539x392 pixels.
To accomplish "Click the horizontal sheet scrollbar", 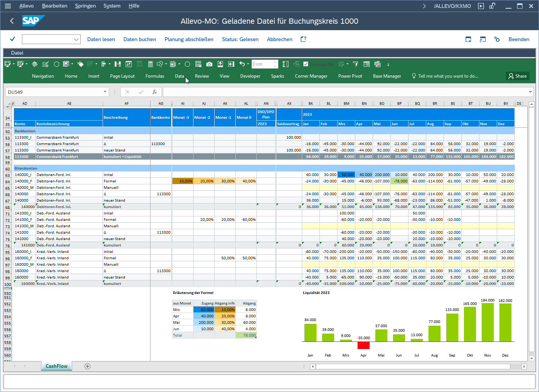I will point(413,366).
